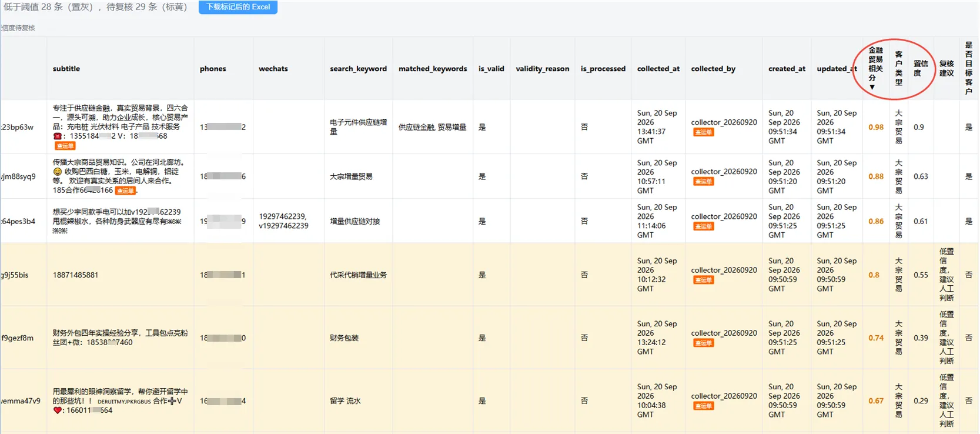Click the red telephone emoji in first subtitle
The height and width of the screenshot is (434, 980).
point(57,136)
